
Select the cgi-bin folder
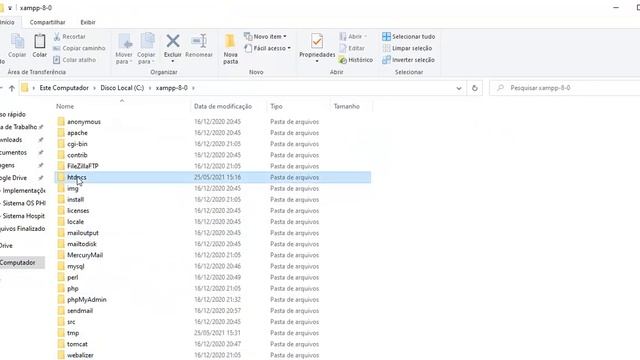tap(213, 144)
